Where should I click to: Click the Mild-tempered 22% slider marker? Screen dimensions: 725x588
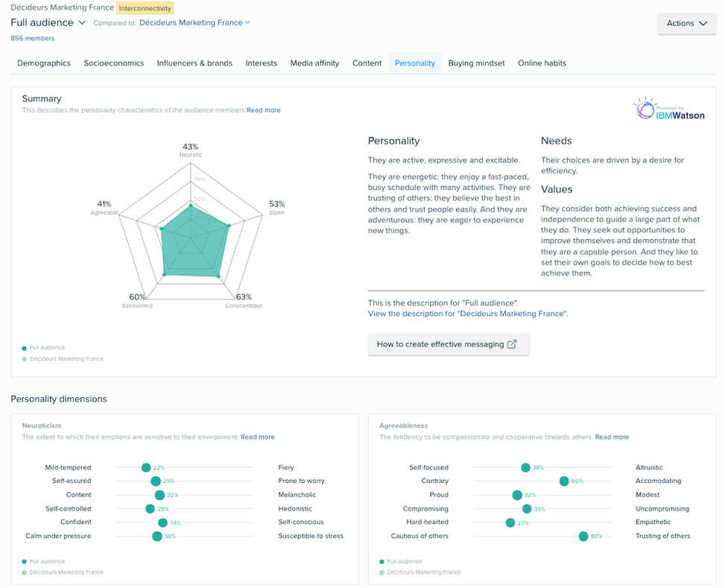[x=146, y=468]
